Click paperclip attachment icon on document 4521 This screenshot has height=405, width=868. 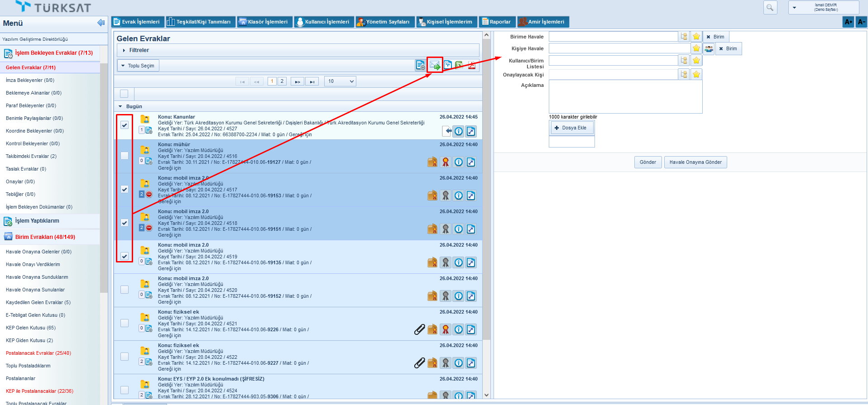(419, 329)
